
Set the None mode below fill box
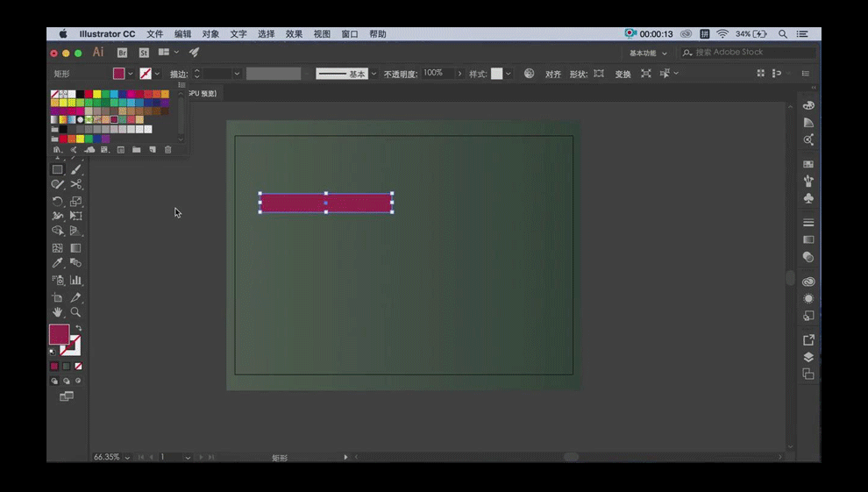coord(78,366)
